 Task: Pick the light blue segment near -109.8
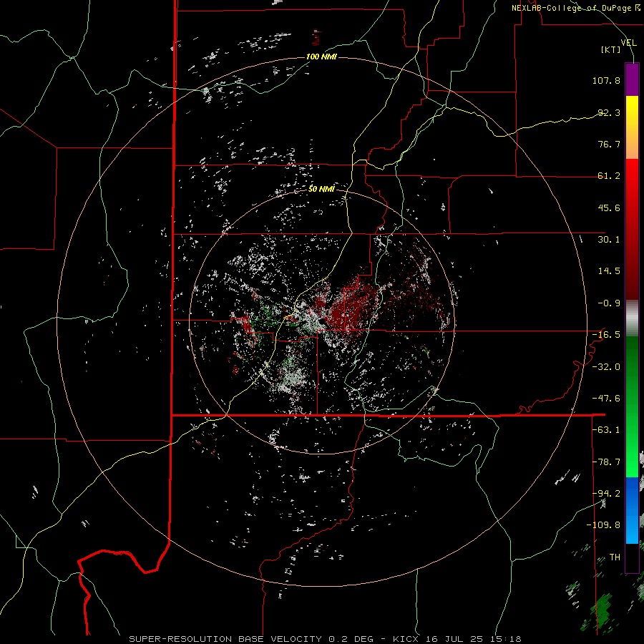pyautogui.click(x=632, y=527)
